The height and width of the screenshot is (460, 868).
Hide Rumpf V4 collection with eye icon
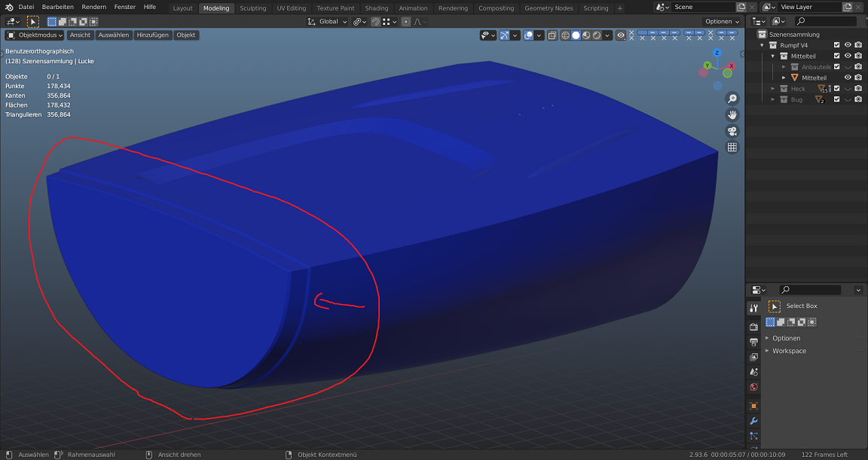[848, 45]
